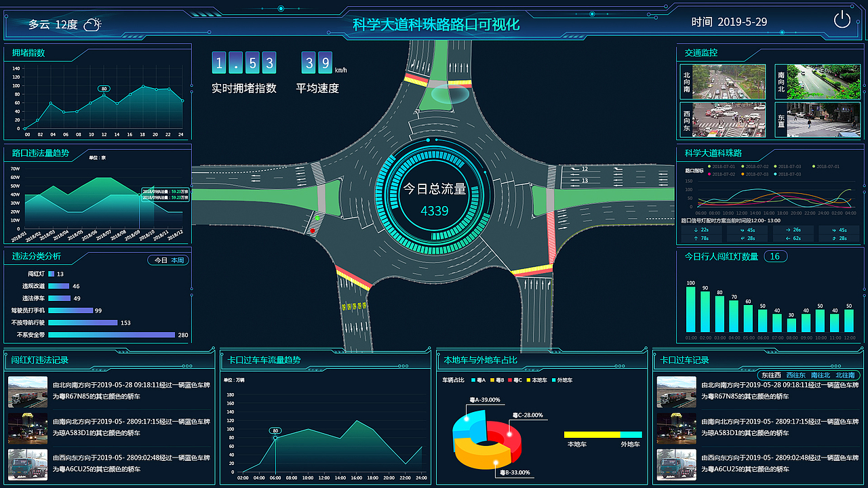Select the down-arrow 22s signal timing
The height and width of the screenshot is (488, 868).
pos(702,230)
